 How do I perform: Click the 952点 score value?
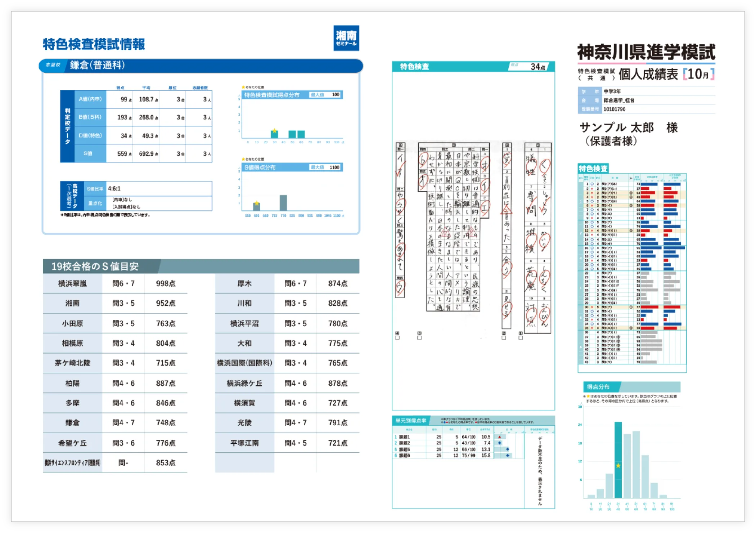(166, 303)
